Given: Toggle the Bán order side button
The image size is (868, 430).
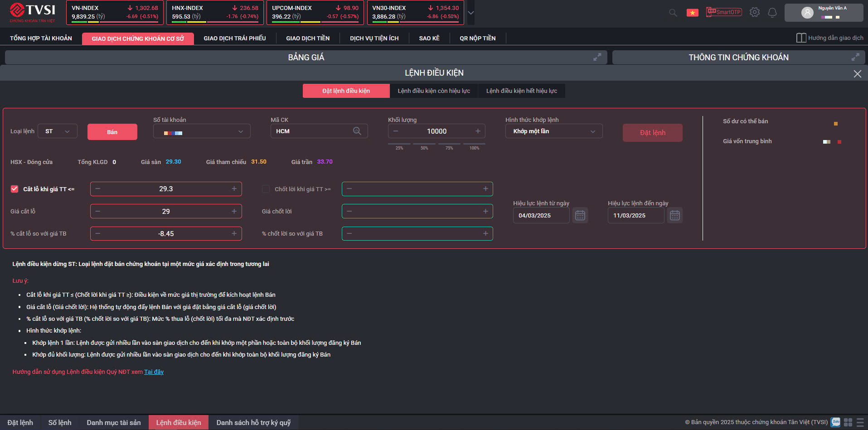Looking at the screenshot, I should point(112,132).
